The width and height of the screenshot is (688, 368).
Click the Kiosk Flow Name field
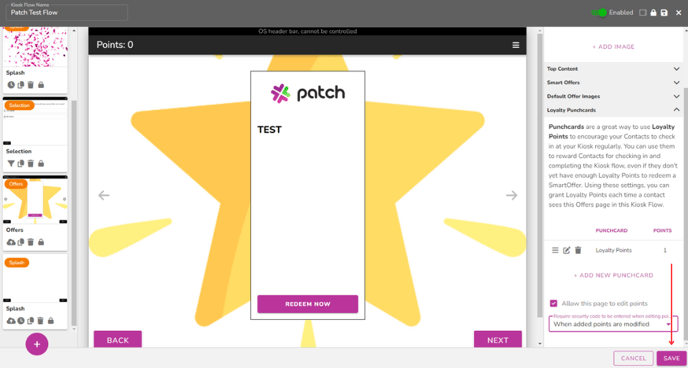tap(67, 12)
